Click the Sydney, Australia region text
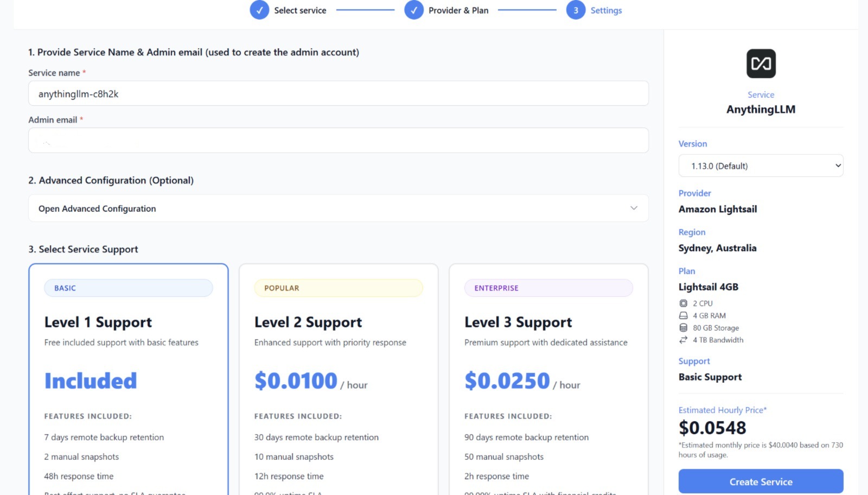The width and height of the screenshot is (868, 495). click(x=717, y=248)
